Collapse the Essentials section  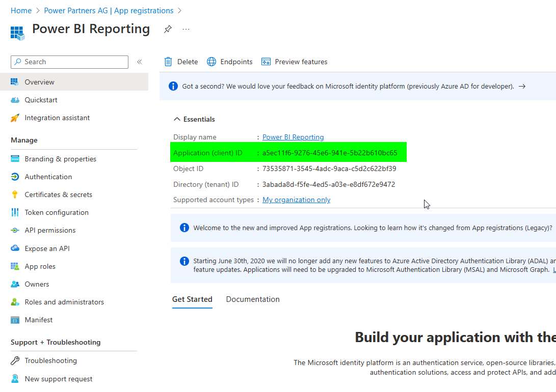(x=177, y=119)
